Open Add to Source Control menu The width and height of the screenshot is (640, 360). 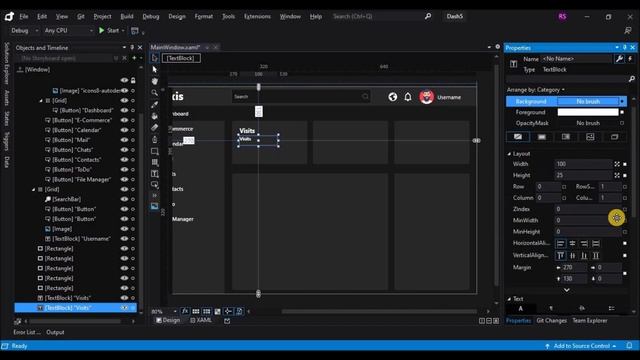[x=581, y=346]
